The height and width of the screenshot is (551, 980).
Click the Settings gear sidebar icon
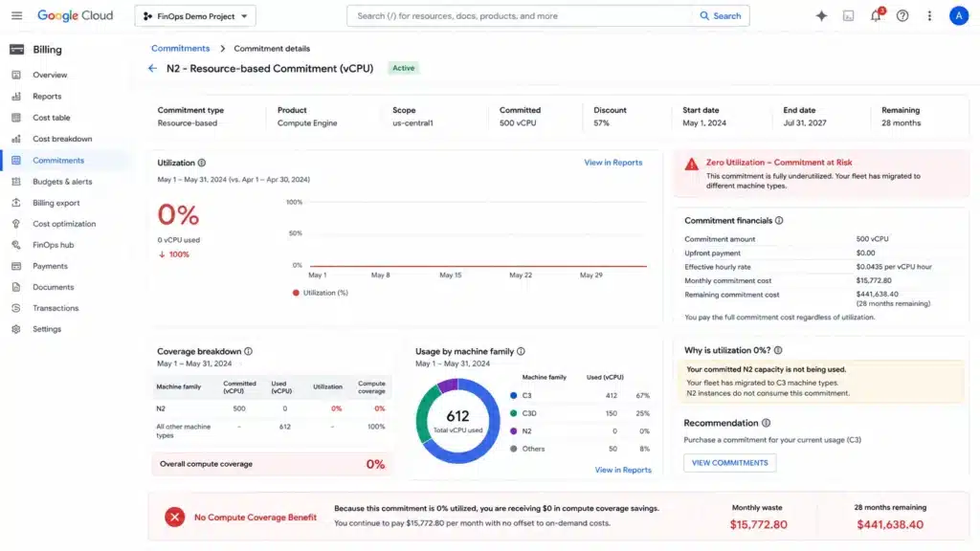tap(16, 329)
